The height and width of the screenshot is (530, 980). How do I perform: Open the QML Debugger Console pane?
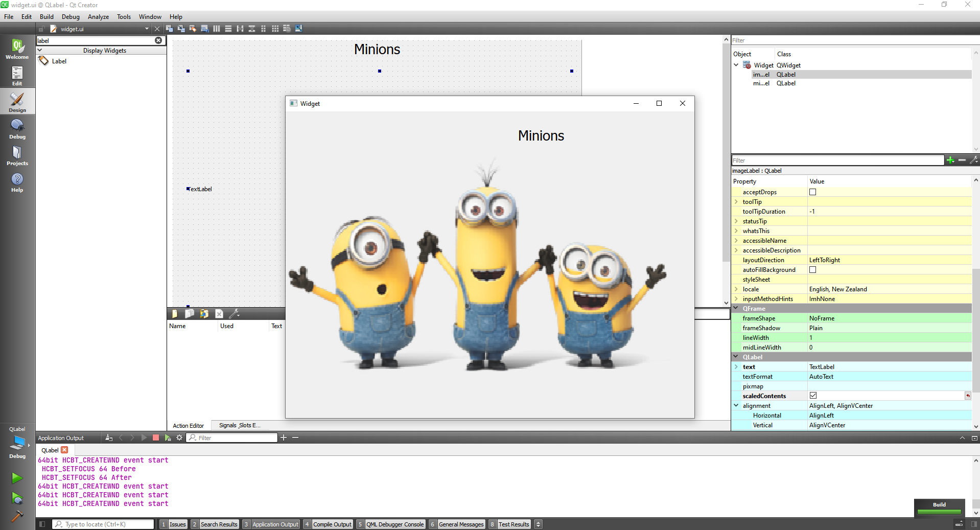[x=391, y=524]
